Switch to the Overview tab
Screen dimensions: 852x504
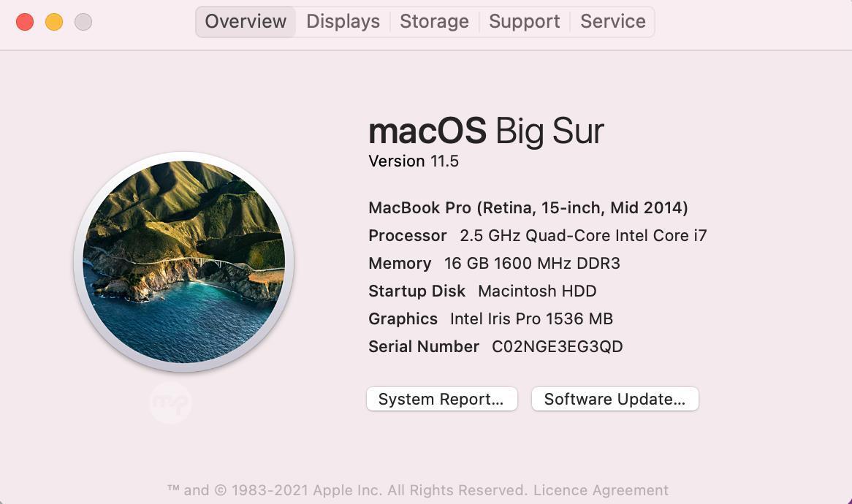pos(246,21)
